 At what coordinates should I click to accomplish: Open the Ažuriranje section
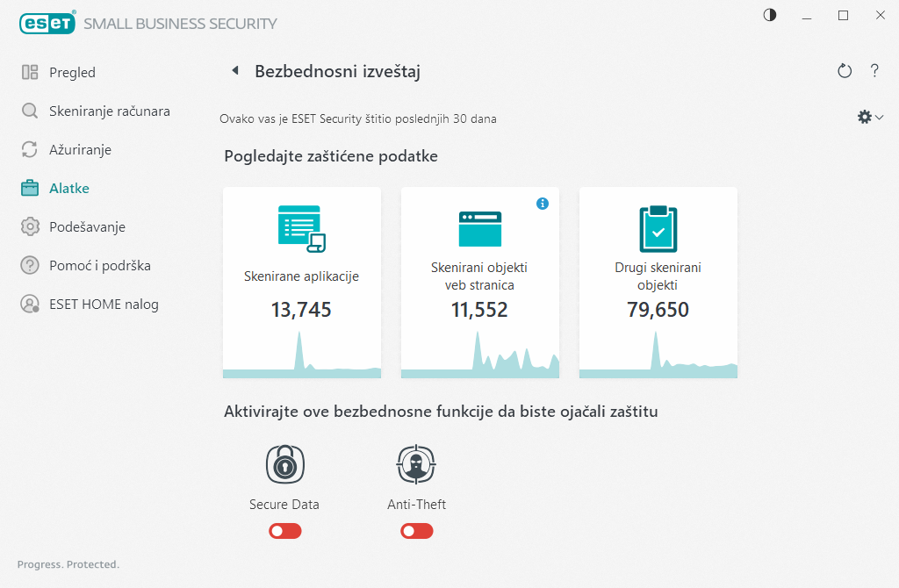[x=80, y=150]
